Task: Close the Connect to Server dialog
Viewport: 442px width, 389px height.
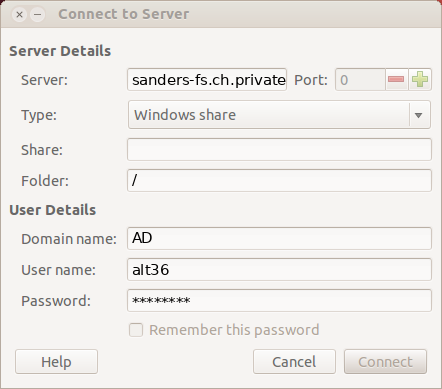Action: pos(19,15)
